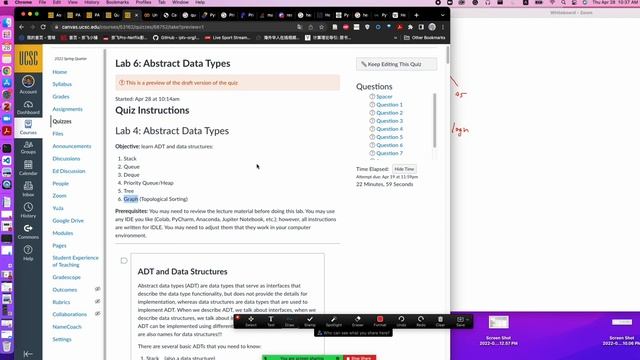Collapse the Canvas global navigation sidebar
The width and height of the screenshot is (640, 360).
[x=28, y=354]
